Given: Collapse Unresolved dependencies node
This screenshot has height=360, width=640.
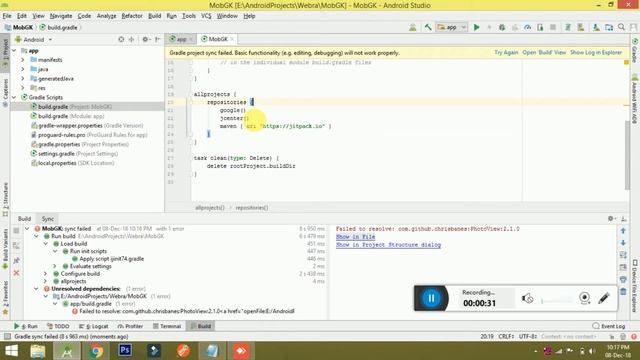Looking at the screenshot, I should pos(36,289).
